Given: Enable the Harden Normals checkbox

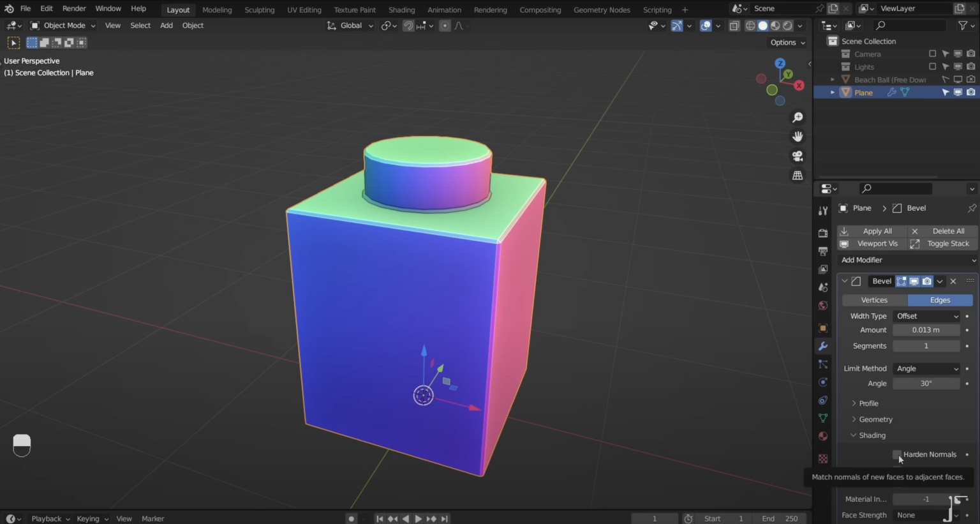Looking at the screenshot, I should [897, 454].
